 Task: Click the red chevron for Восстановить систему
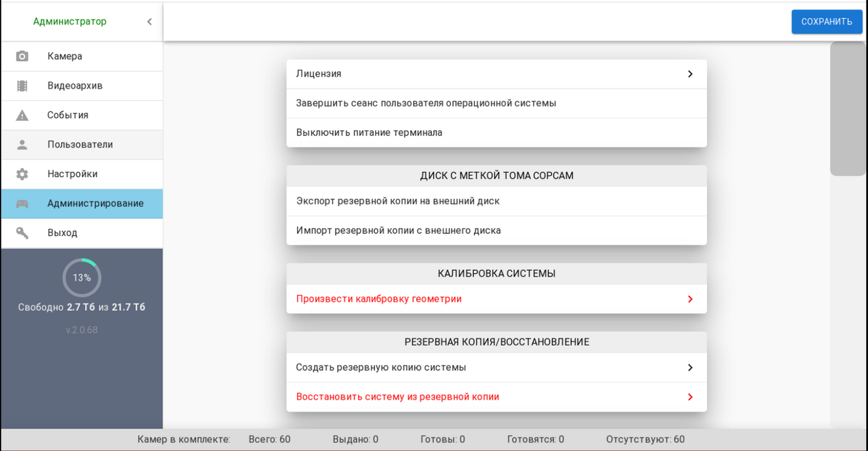(x=690, y=397)
